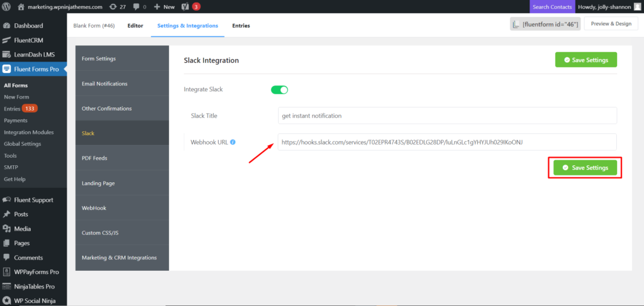
Task: Click the WP Social Ninja sidebar icon
Action: click(x=6, y=301)
